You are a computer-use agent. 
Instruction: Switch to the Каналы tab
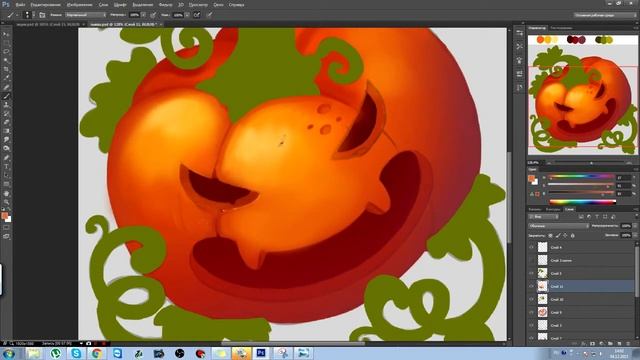pyautogui.click(x=535, y=209)
